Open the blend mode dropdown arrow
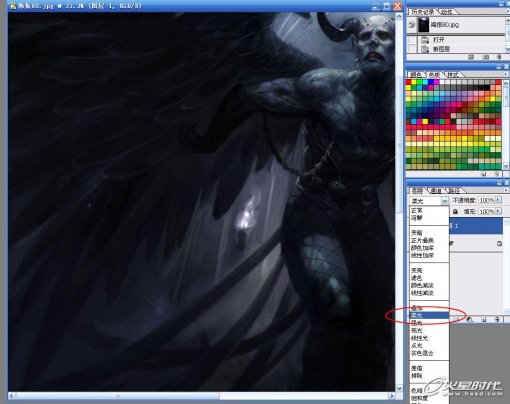 (x=444, y=201)
